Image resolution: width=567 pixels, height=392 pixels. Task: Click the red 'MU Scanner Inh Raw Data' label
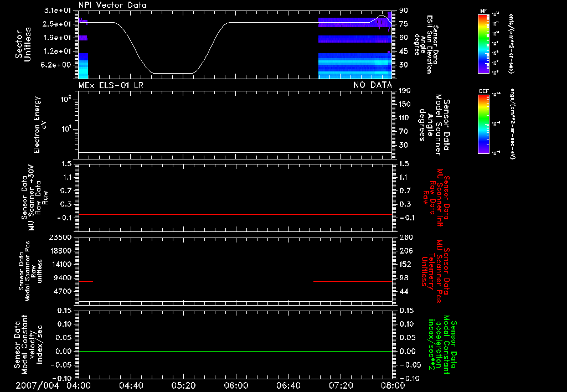[437, 198]
